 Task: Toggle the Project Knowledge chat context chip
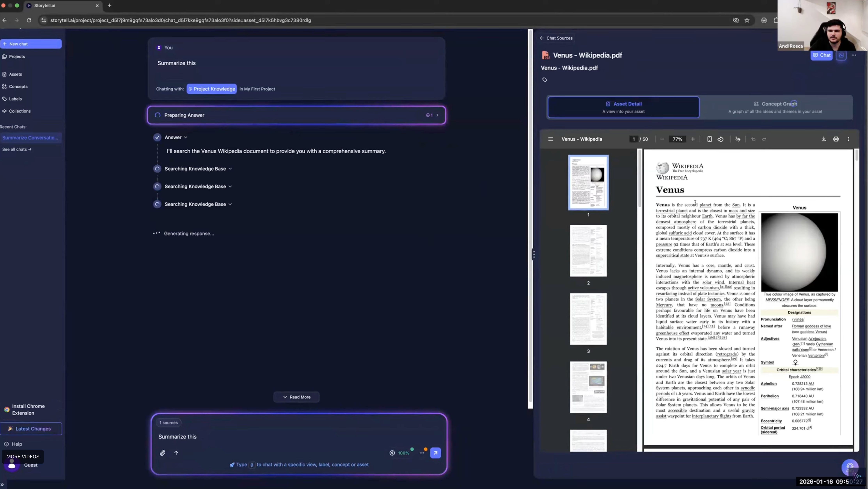coord(212,89)
